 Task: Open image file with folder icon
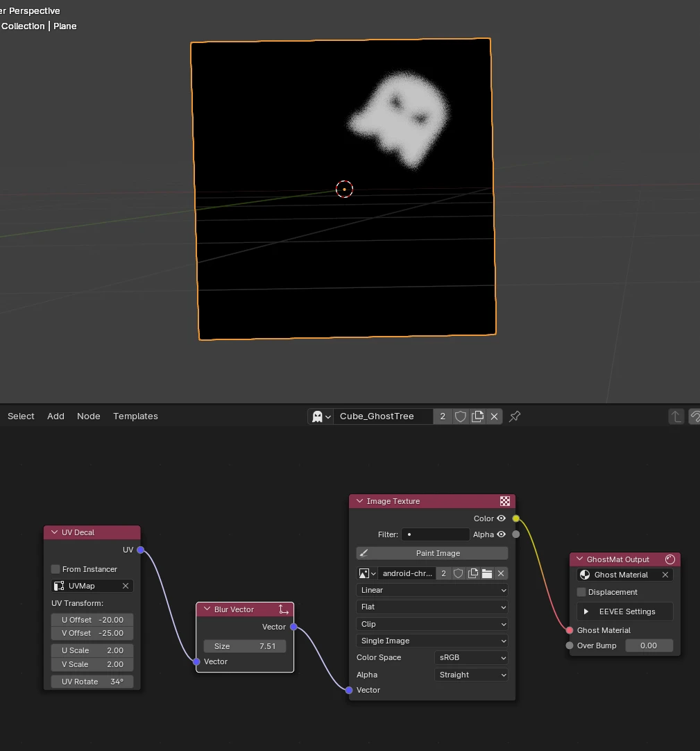point(487,573)
